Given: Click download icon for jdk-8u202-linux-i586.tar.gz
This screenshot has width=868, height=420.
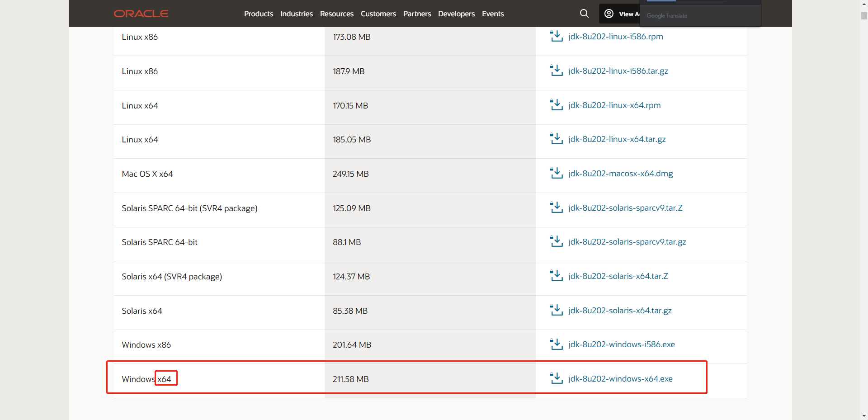Looking at the screenshot, I should [x=556, y=71].
